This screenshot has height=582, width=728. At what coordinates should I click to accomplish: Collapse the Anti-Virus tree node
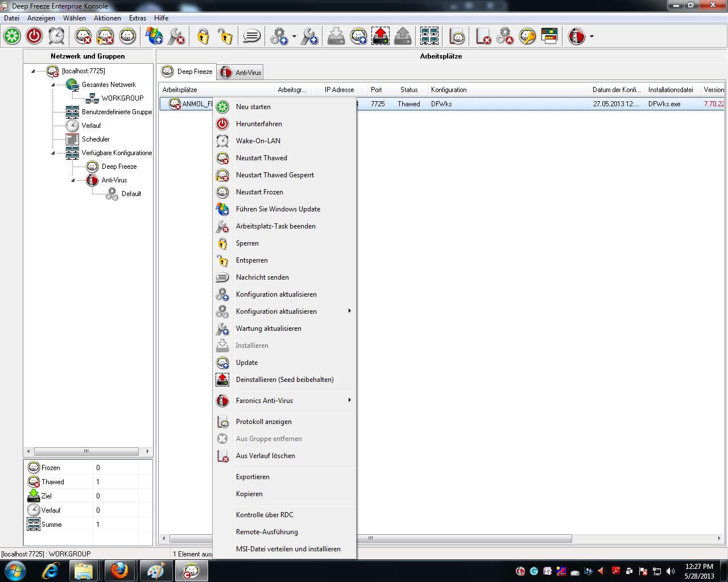click(73, 181)
